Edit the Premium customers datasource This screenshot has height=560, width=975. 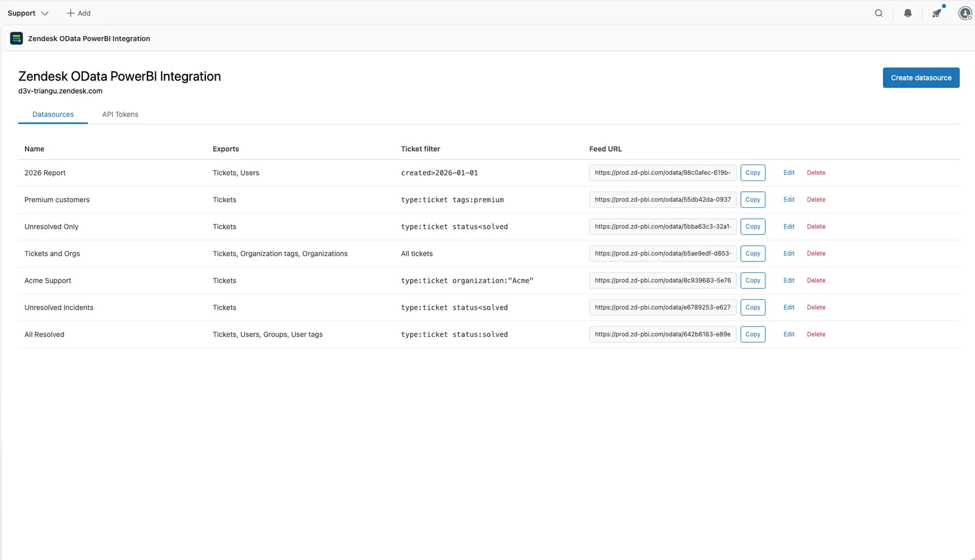(x=789, y=200)
